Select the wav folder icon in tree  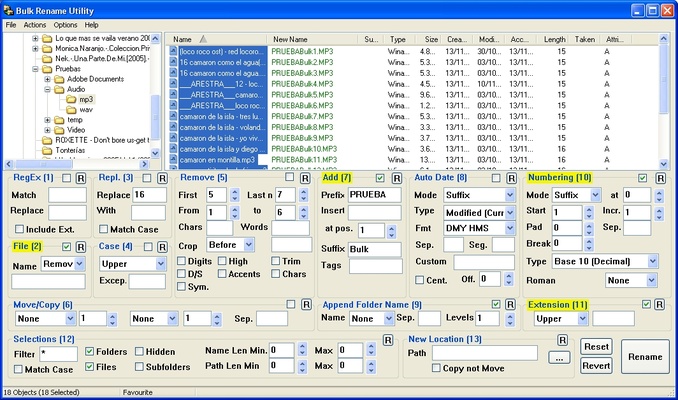pyautogui.click(x=71, y=109)
